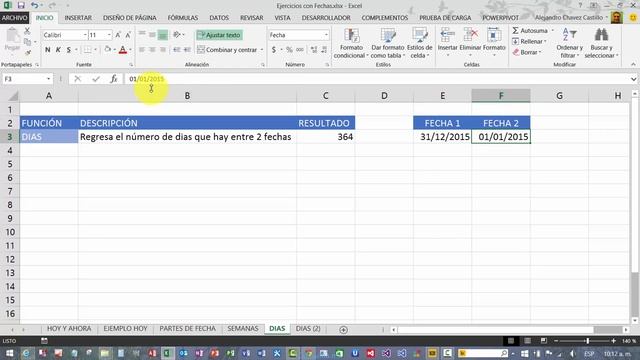Image resolution: width=640 pixels, height=360 pixels.
Task: Toggle center text horizontally
Action: [x=152, y=50]
